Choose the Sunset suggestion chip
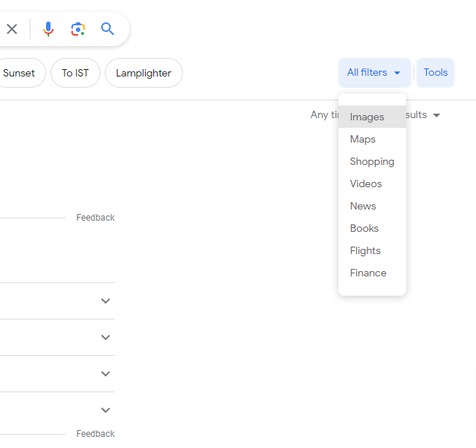 19,73
